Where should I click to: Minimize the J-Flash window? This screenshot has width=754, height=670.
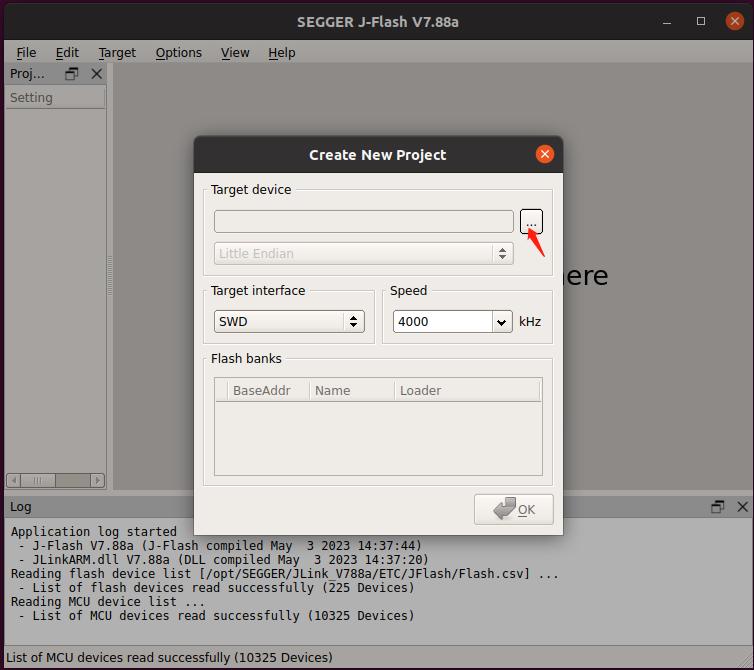click(x=666, y=22)
